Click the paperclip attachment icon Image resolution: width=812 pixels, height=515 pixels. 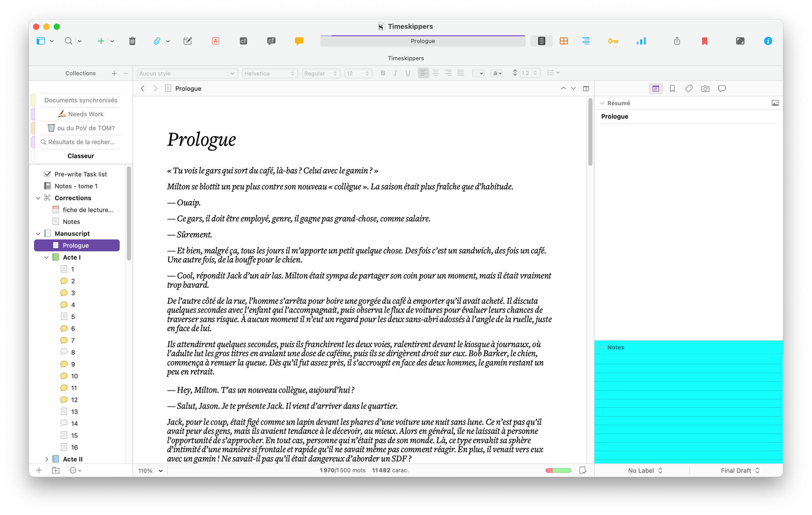[157, 41]
